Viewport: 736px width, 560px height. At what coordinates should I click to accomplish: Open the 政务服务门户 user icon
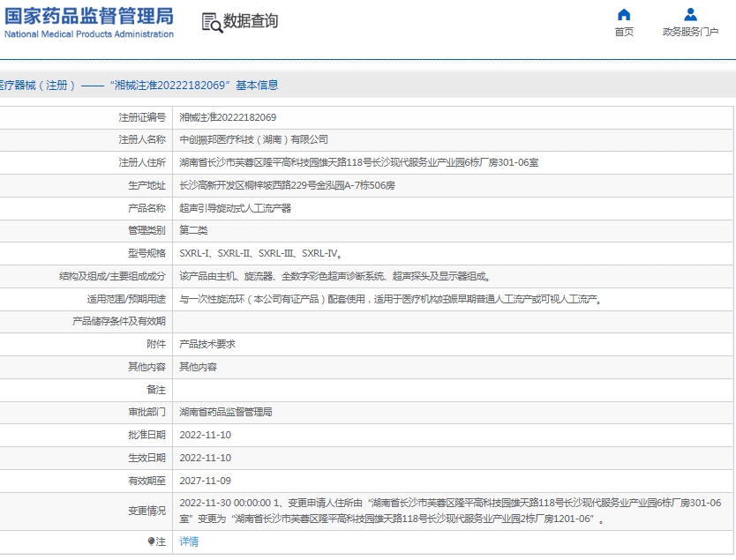(x=690, y=14)
